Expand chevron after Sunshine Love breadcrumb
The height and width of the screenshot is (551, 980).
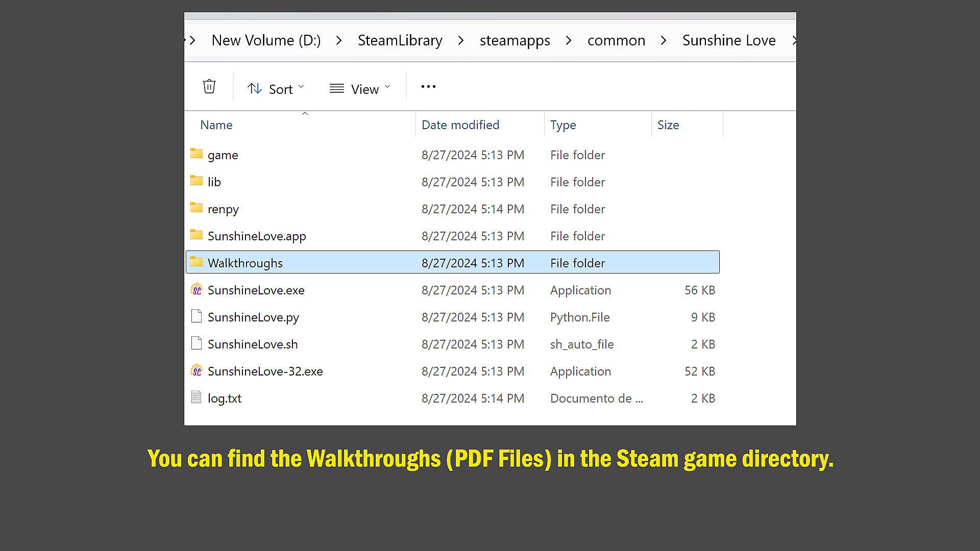pyautogui.click(x=793, y=40)
